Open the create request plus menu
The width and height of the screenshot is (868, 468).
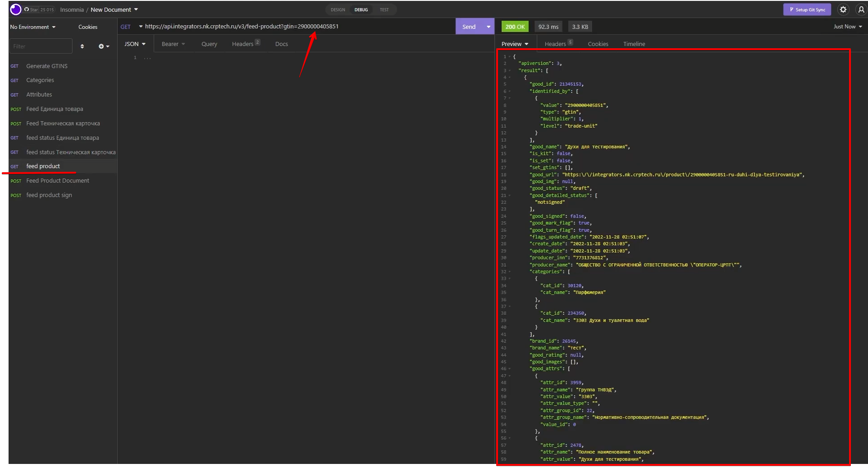click(104, 46)
